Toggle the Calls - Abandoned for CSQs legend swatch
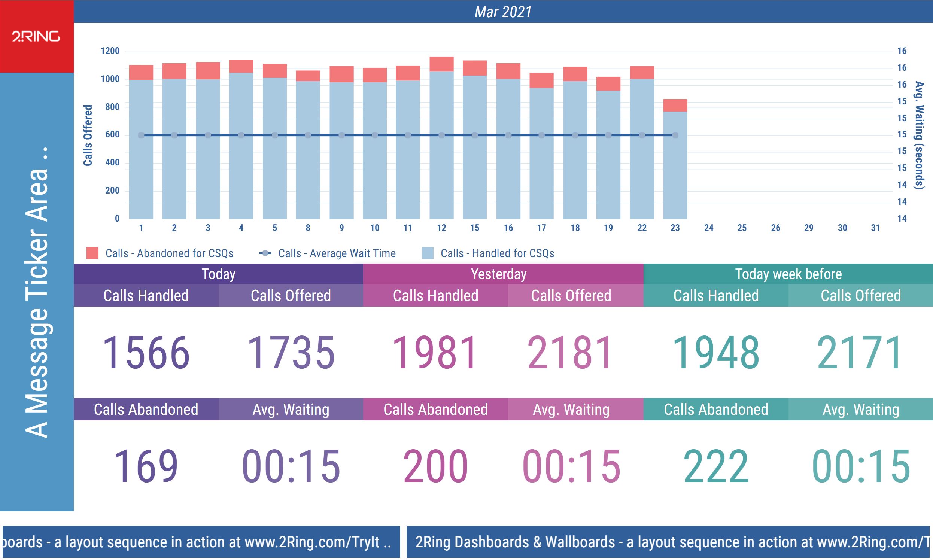The width and height of the screenshot is (933, 560). click(x=92, y=253)
